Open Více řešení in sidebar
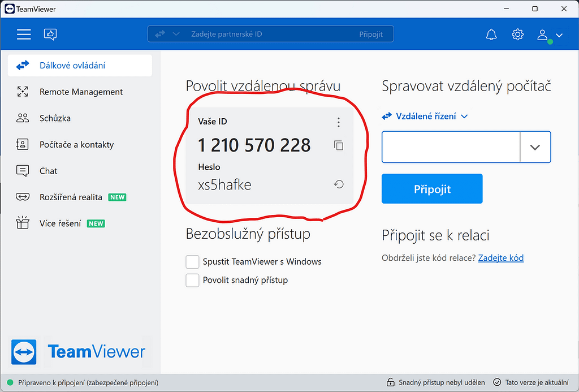579x392 pixels. click(x=80, y=223)
